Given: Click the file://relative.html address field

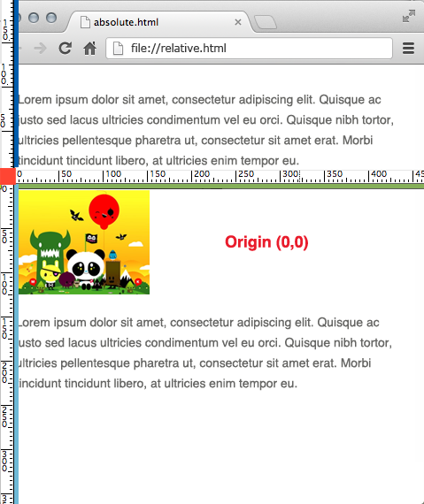Looking at the screenshot, I should point(249,49).
